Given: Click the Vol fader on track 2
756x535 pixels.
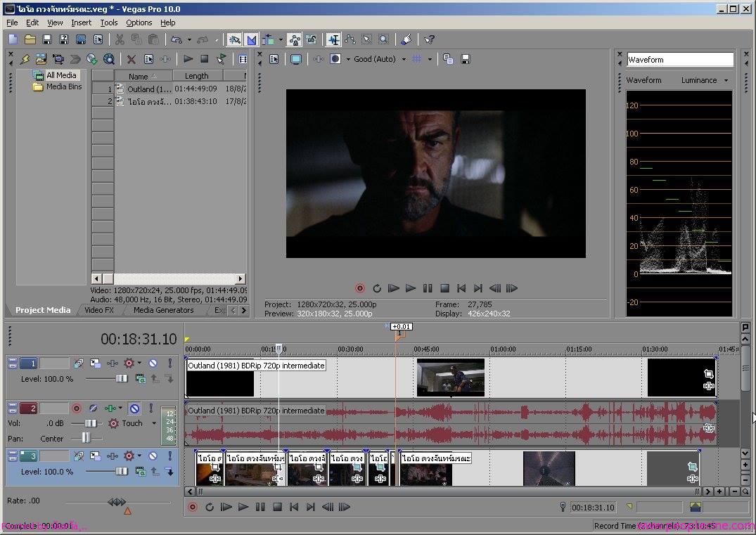Looking at the screenshot, I should pyautogui.click(x=90, y=423).
